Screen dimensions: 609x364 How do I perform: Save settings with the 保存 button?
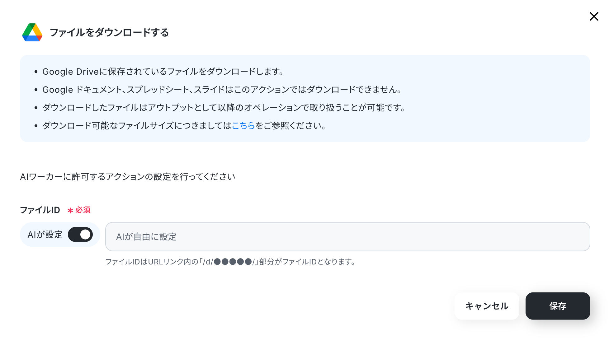[x=558, y=306]
